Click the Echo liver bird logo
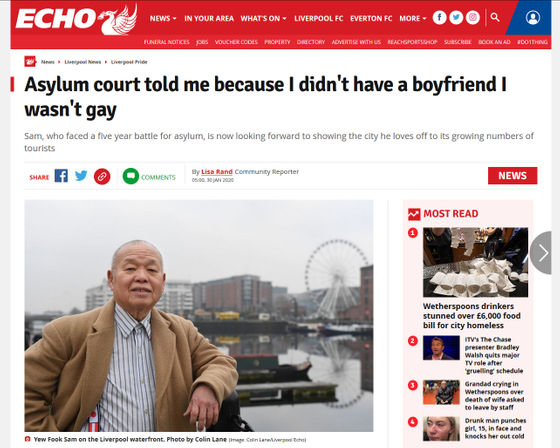560x448 pixels. coord(76,20)
